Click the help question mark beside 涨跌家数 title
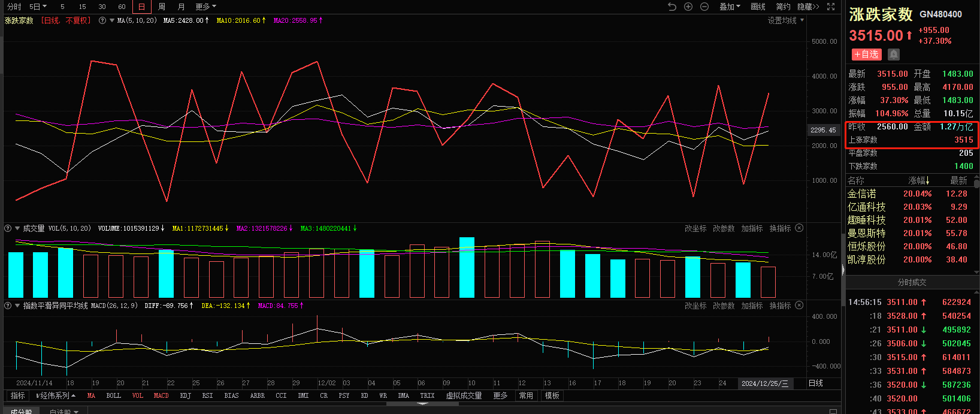 102,20
